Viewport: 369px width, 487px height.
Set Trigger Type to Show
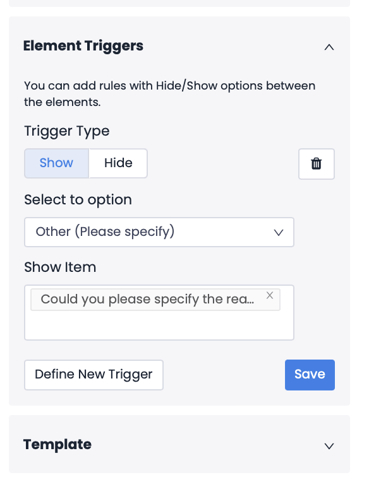(56, 163)
